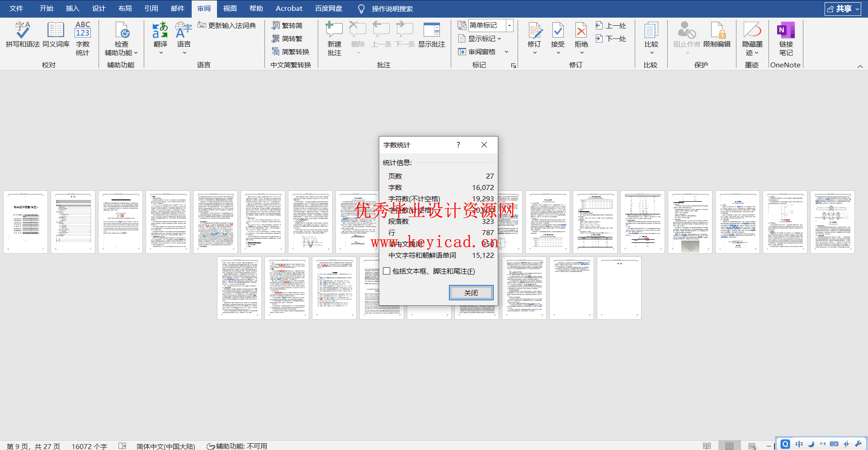Click the Language (语言) icon
This screenshot has width=868, height=450.
point(184,34)
